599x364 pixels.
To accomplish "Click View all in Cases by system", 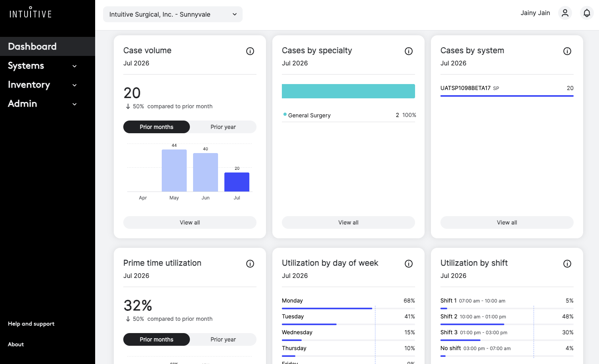I will point(507,222).
